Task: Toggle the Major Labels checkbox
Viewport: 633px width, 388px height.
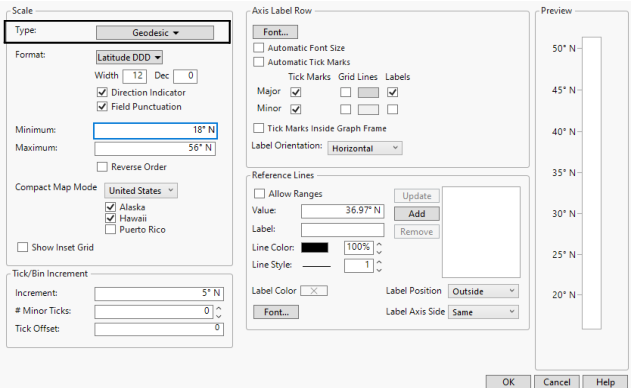Action: (x=392, y=92)
